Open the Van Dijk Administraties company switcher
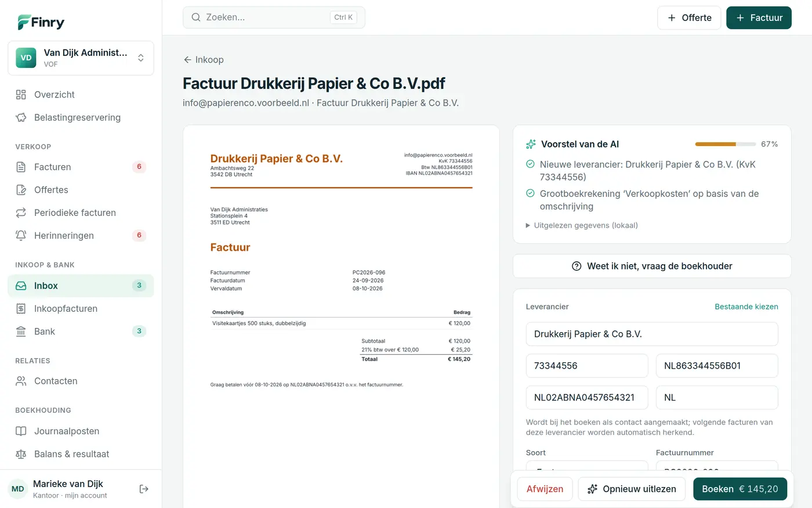Image resolution: width=812 pixels, height=508 pixels. [x=81, y=58]
